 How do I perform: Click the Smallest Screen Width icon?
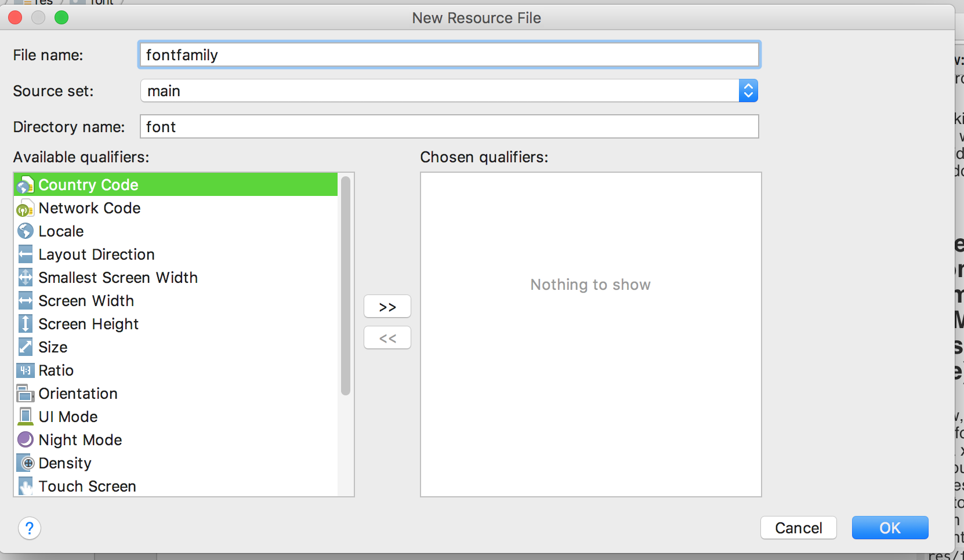25,278
